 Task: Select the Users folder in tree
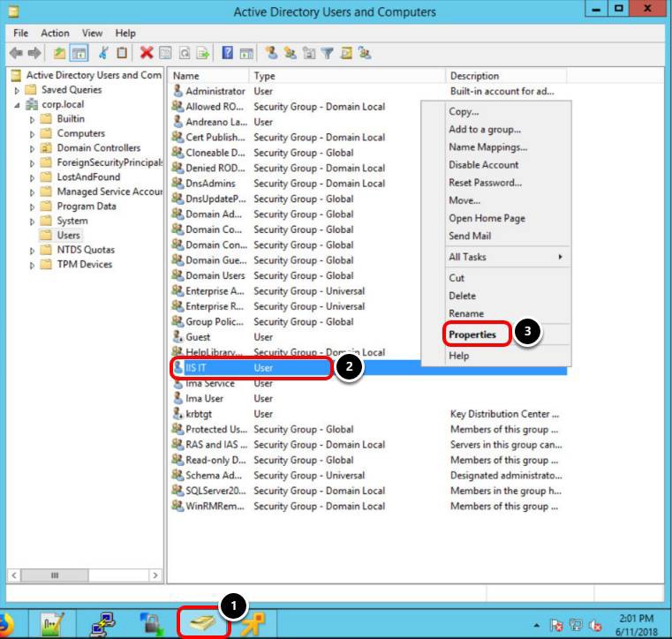(x=69, y=235)
